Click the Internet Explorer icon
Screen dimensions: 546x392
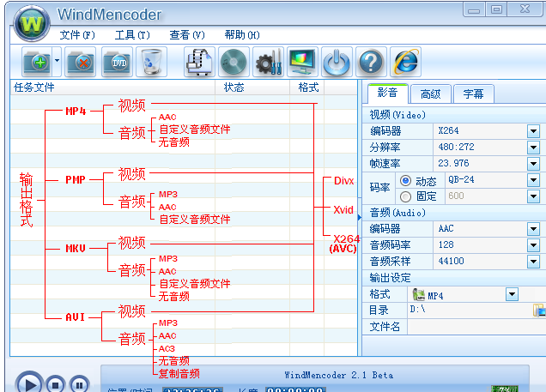tap(406, 62)
